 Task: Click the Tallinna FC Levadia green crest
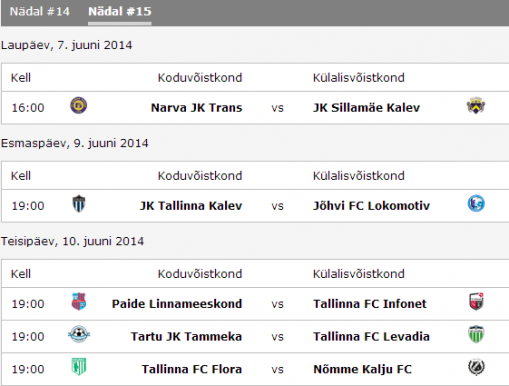pos(476,334)
